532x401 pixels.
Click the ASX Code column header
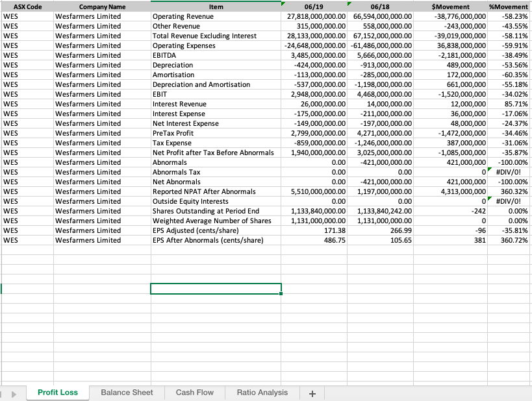click(27, 6)
